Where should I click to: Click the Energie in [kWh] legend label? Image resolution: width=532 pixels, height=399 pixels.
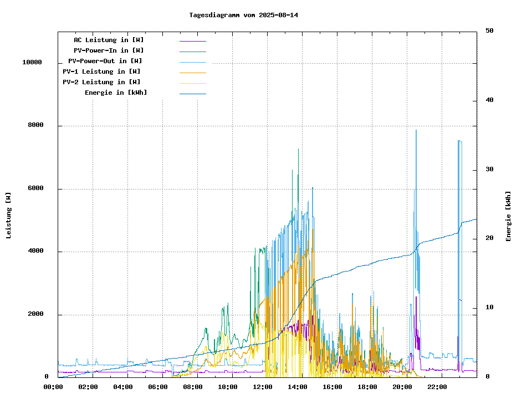(116, 93)
